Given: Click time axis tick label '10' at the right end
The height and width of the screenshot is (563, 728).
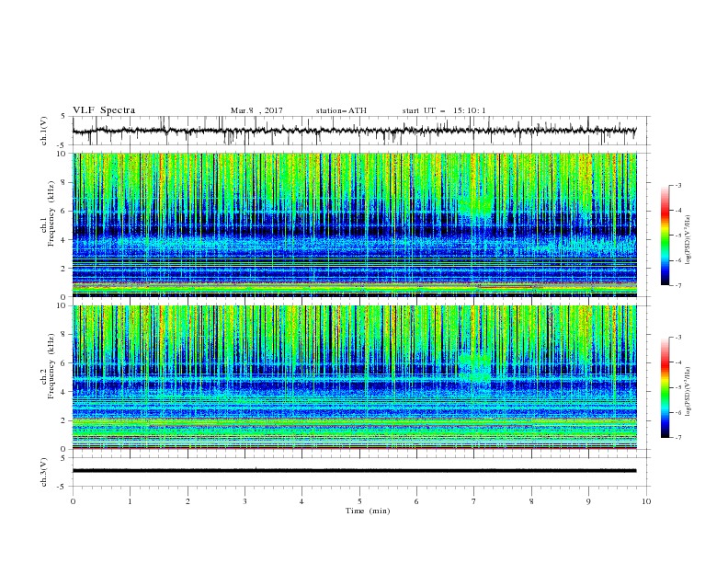Looking at the screenshot, I should coord(646,501).
